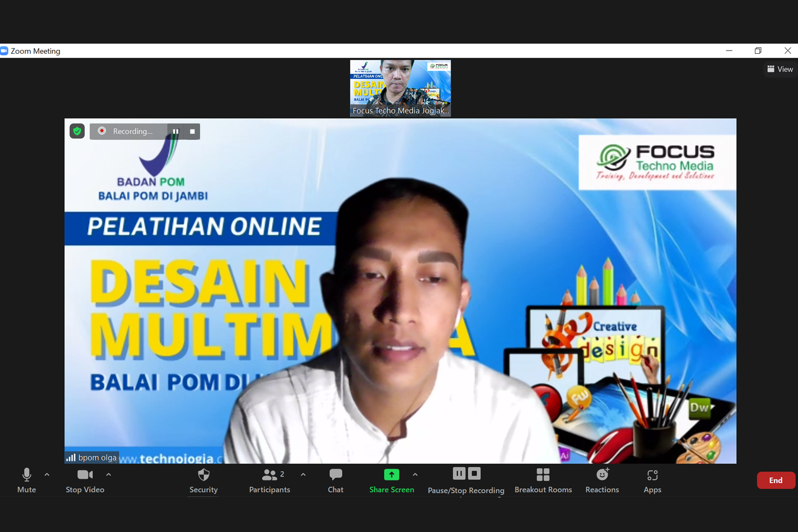Stop recording from the top recording indicator

[x=192, y=131]
